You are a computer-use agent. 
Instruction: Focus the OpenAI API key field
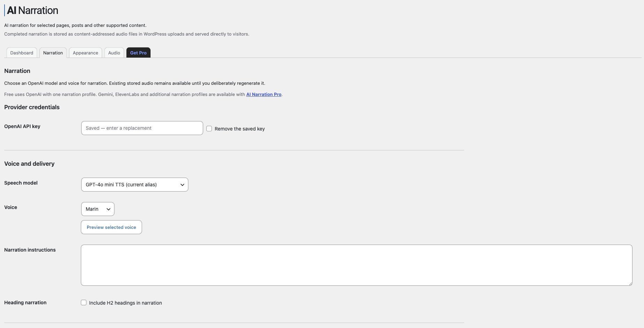tap(142, 128)
